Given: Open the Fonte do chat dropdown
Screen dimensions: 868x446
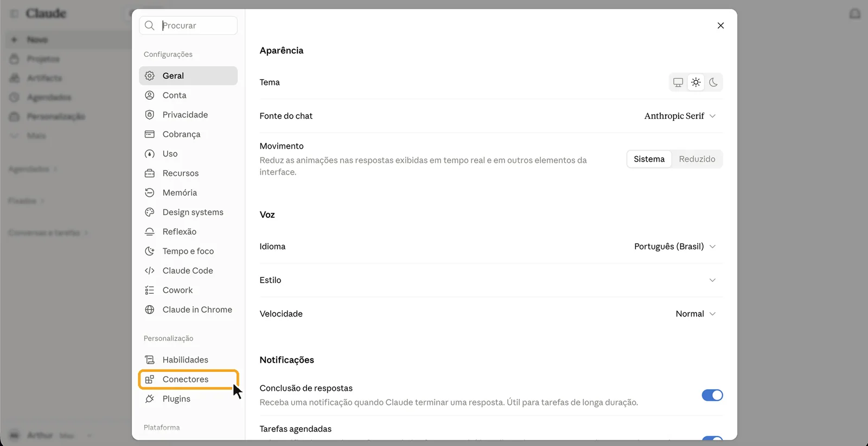Looking at the screenshot, I should 680,116.
